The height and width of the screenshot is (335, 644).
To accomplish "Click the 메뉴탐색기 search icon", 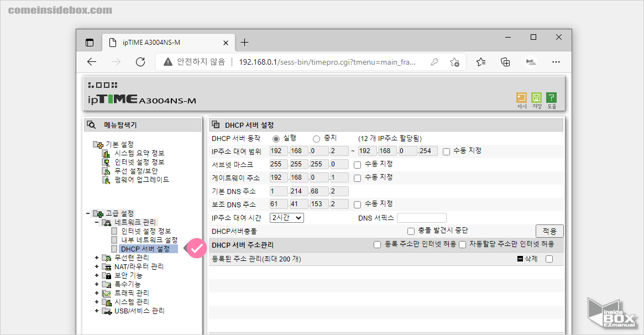I will [x=92, y=125].
